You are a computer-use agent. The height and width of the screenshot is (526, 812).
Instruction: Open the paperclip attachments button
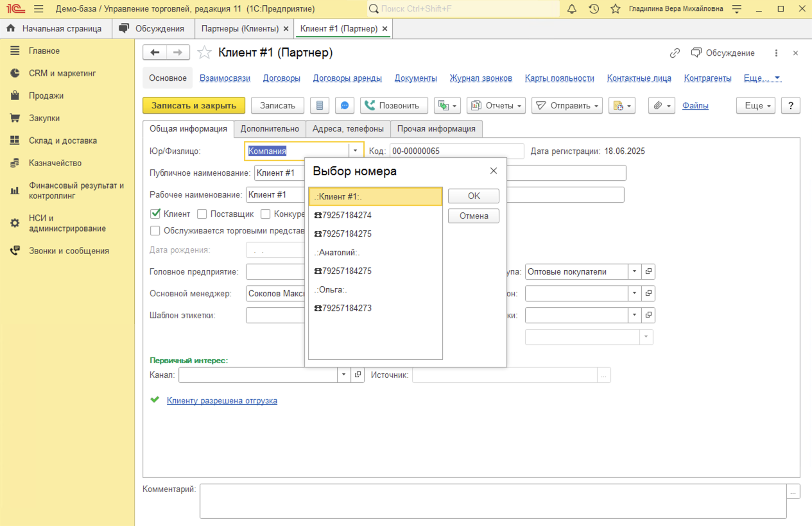click(661, 106)
